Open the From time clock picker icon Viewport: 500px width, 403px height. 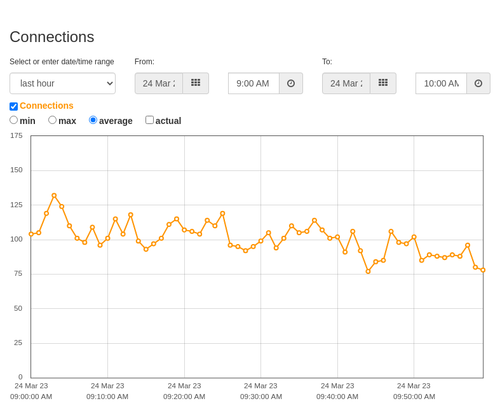(x=291, y=83)
